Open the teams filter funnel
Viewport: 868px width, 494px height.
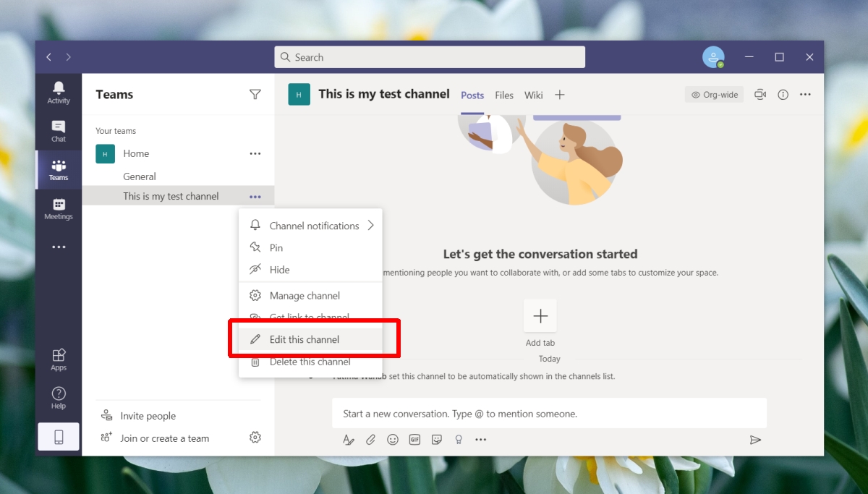(x=255, y=94)
